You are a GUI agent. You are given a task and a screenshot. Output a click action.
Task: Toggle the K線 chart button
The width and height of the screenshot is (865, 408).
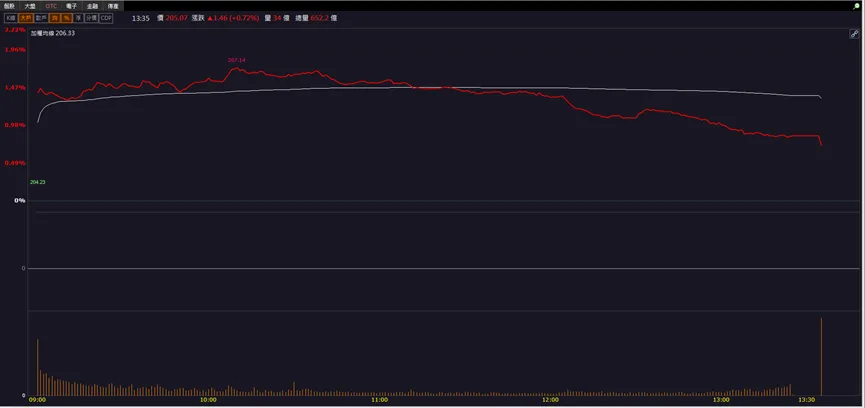11,18
